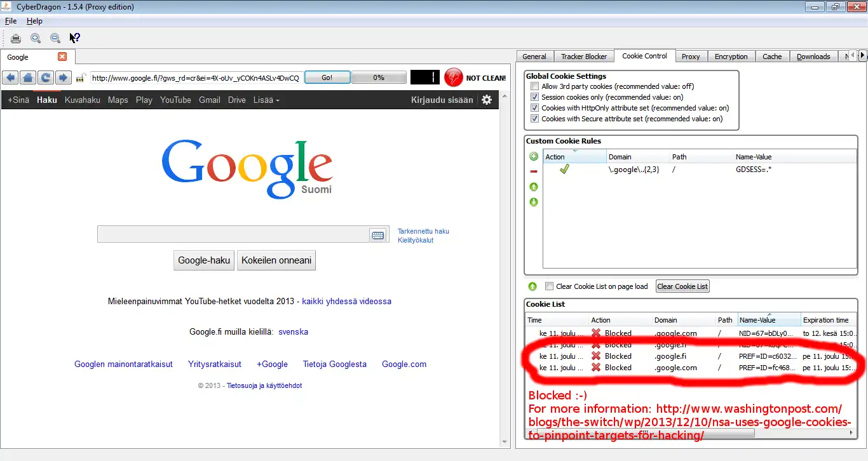Screen dimensions: 868x461
Task: Click the Google-haku search button
Action: tap(204, 260)
